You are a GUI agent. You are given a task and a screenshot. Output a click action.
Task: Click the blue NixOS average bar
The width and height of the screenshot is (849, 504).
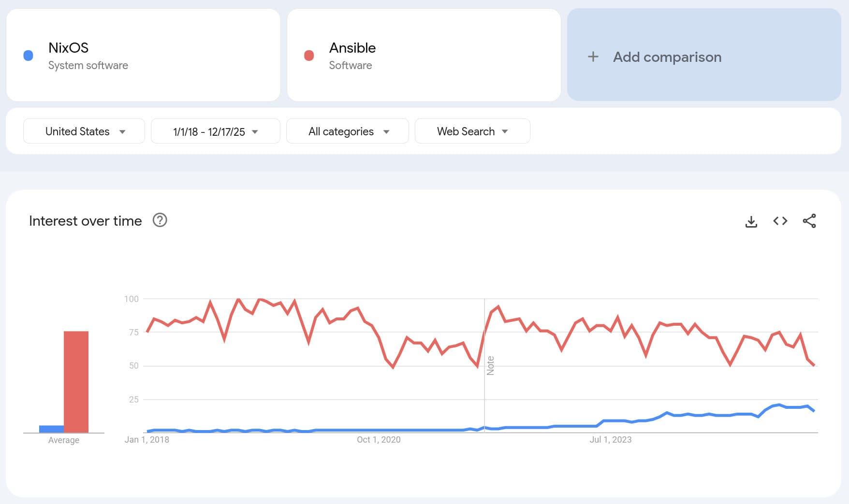(x=51, y=429)
